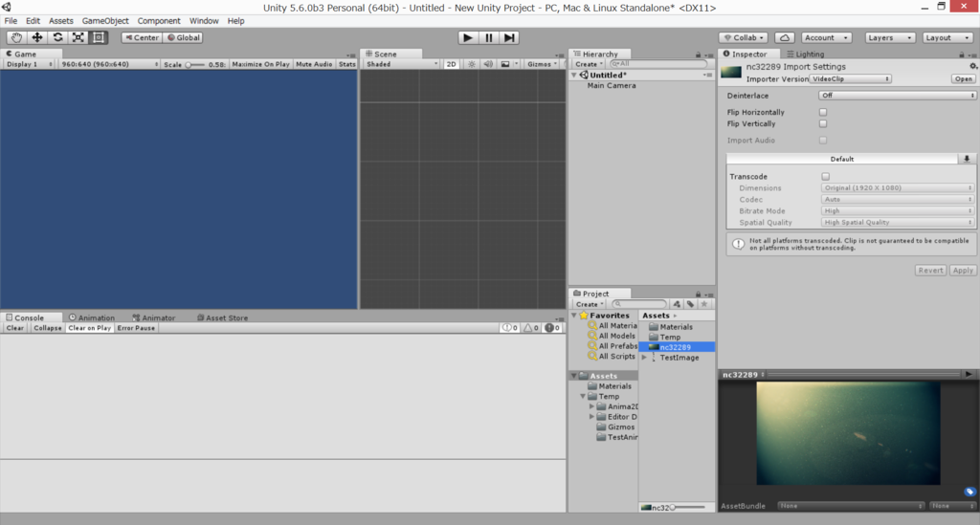The height and width of the screenshot is (525, 980).
Task: Adjust the Game view Scale slider
Action: pyautogui.click(x=195, y=64)
